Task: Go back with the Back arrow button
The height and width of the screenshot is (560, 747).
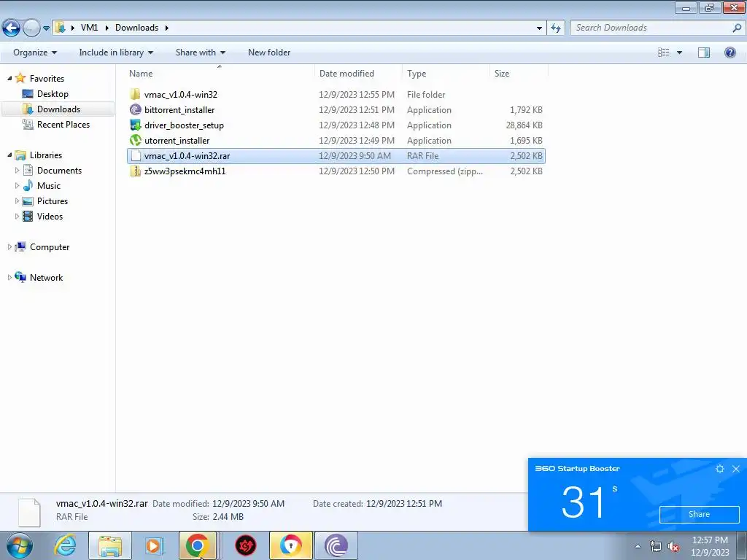Action: 11,28
